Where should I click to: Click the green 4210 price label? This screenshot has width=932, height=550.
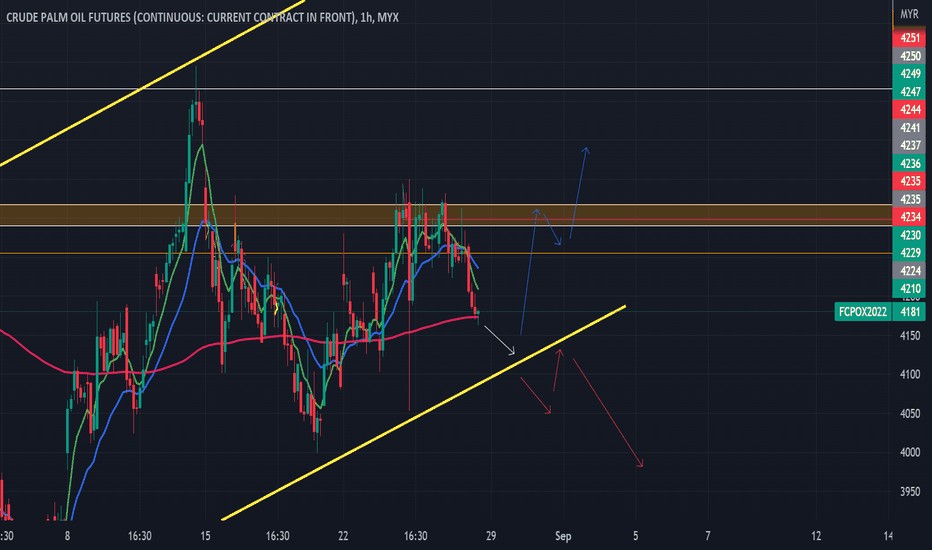909,288
